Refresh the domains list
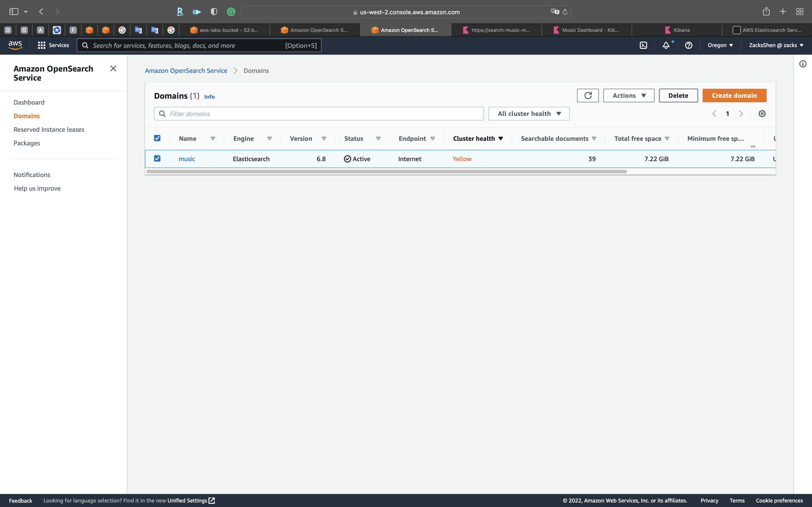The width and height of the screenshot is (812, 507). pos(588,96)
